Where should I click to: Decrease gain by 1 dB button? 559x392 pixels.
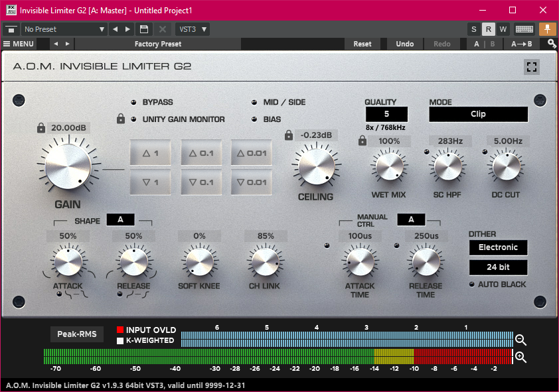pyautogui.click(x=151, y=182)
